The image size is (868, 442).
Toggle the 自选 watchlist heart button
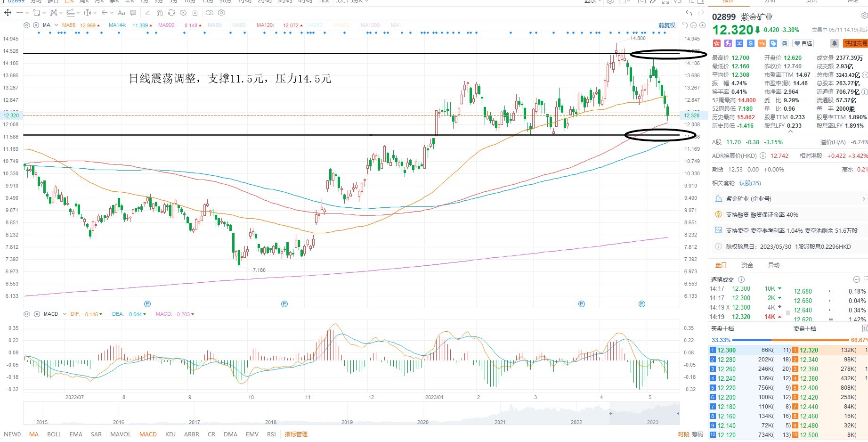click(x=803, y=43)
